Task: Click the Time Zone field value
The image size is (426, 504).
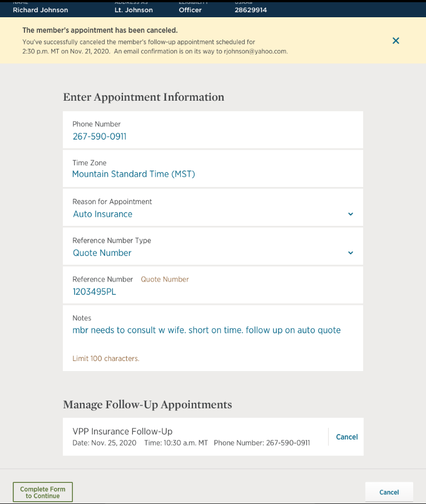Action: click(133, 174)
